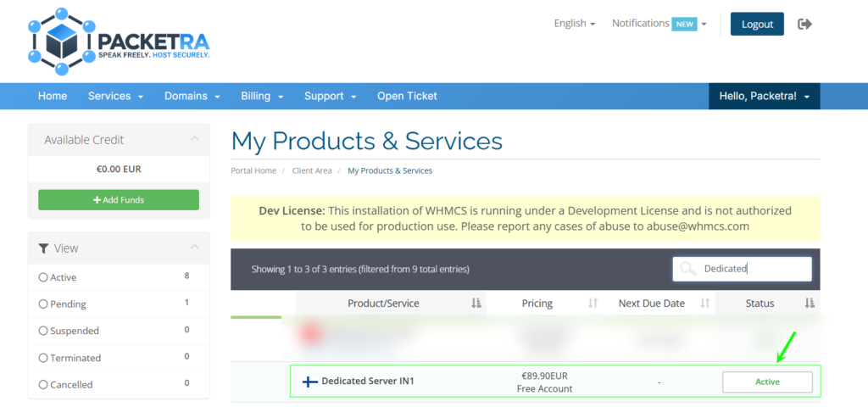
Task: Sort by Product/Service column sort icon
Action: pos(476,303)
